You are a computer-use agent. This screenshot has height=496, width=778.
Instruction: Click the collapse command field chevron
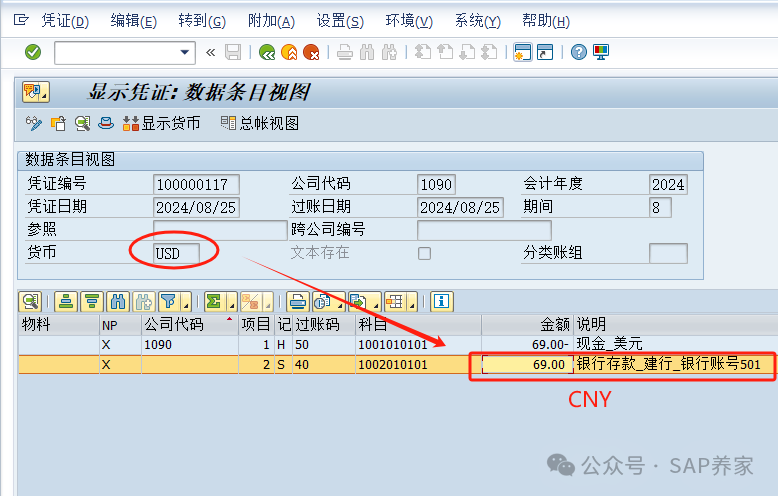[x=210, y=52]
